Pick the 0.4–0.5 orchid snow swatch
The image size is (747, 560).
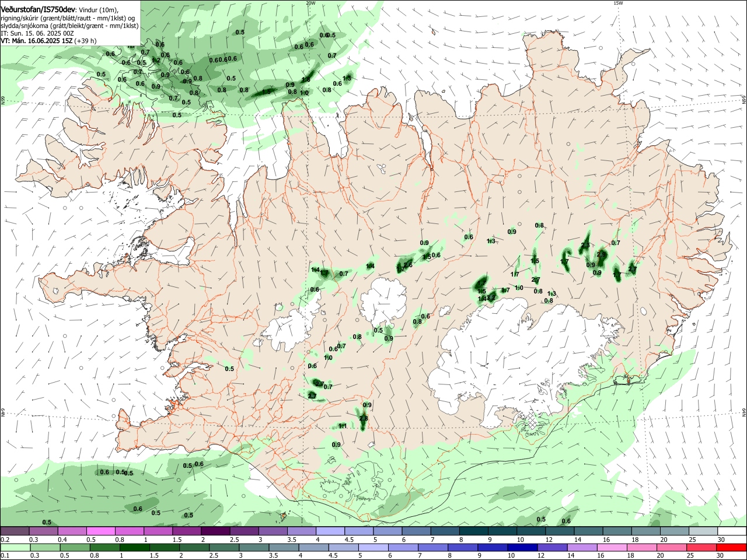[x=72, y=531]
